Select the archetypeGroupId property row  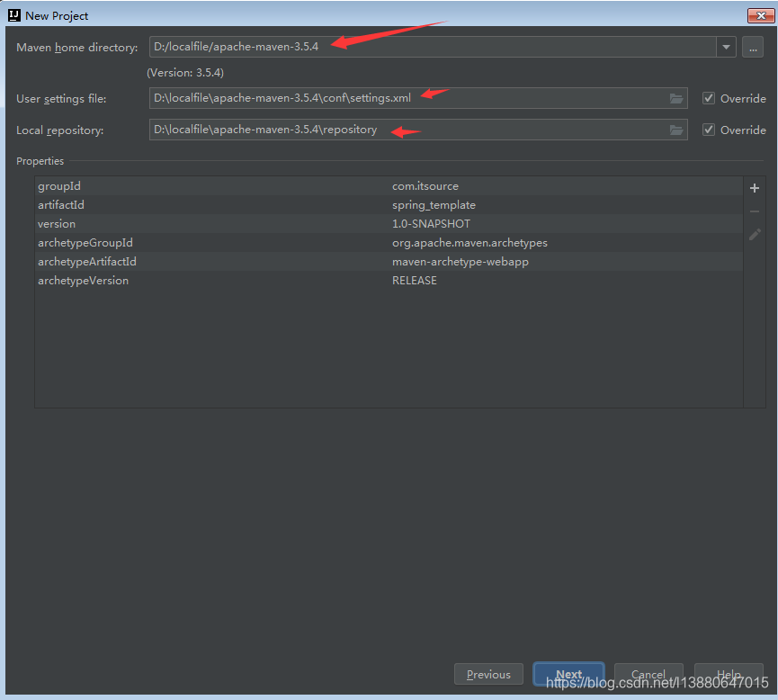pyautogui.click(x=389, y=243)
